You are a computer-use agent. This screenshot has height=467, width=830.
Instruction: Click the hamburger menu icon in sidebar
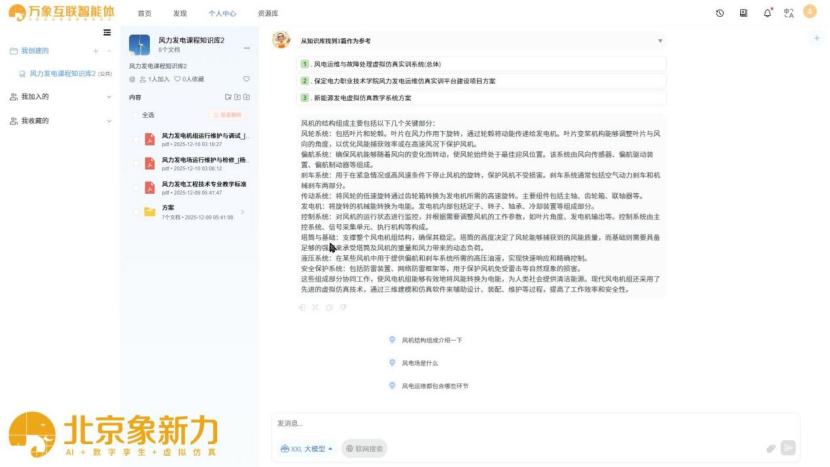108,32
